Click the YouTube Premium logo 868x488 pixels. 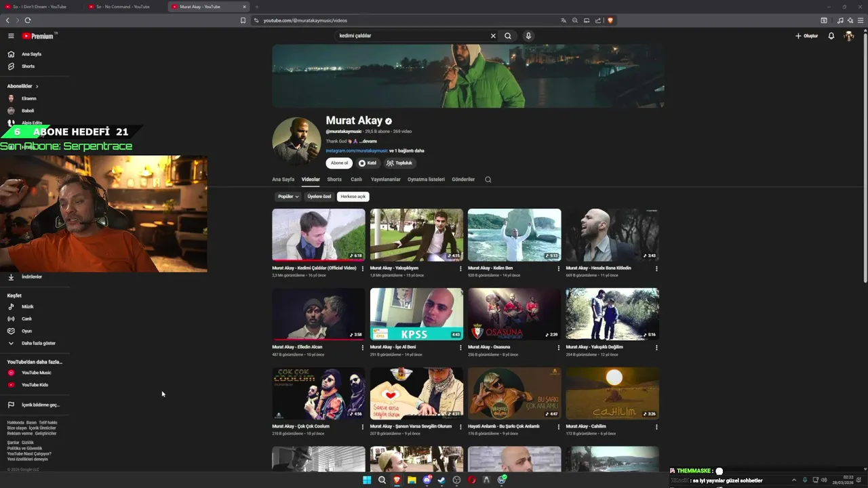pos(38,36)
